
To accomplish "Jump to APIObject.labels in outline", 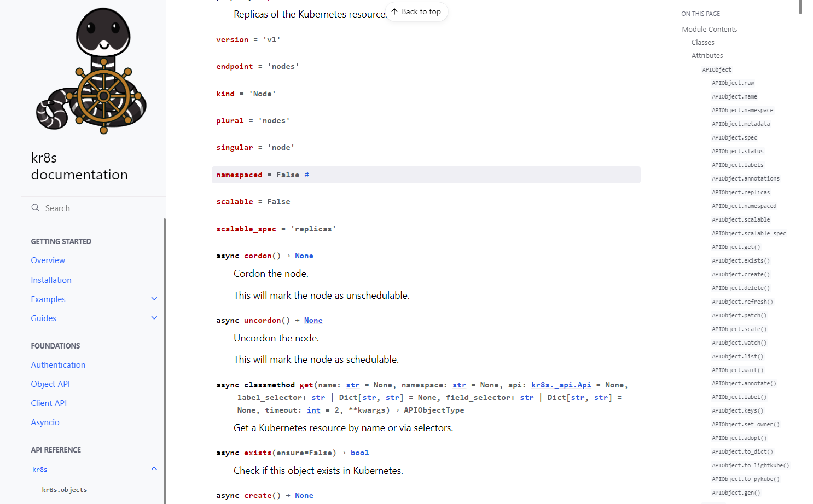I will coord(737,165).
